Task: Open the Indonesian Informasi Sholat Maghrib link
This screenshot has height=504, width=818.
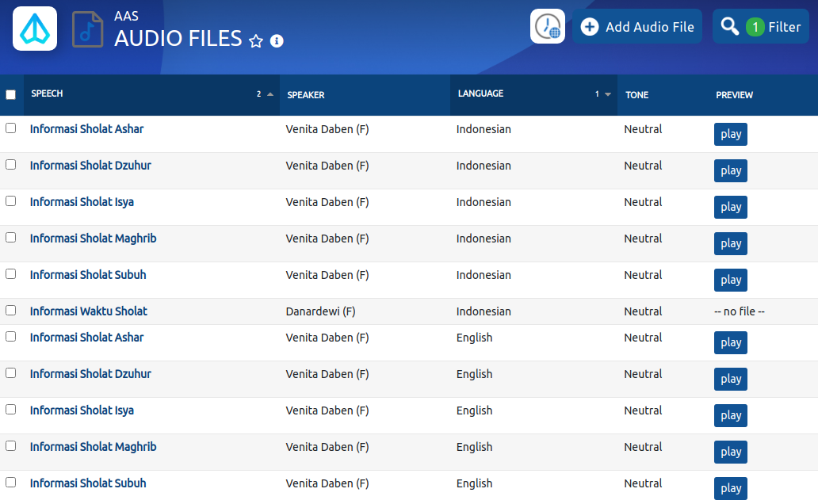Action: point(93,239)
